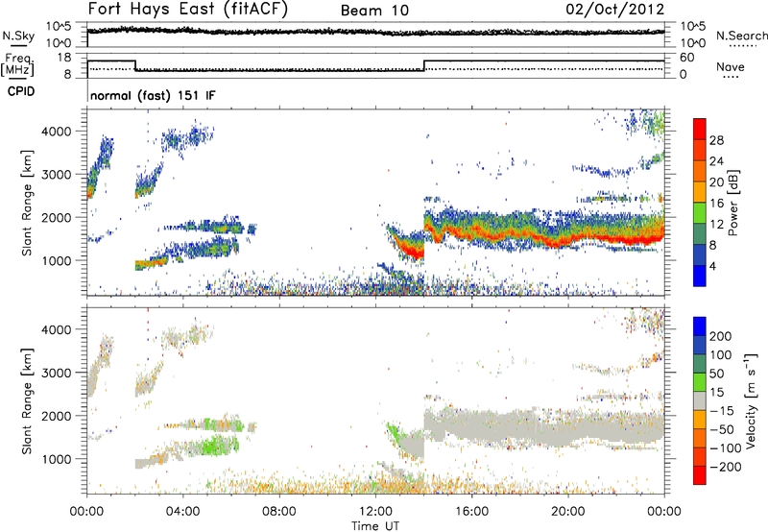Click the "-15" velocity colorbar label
The image size is (768, 532).
click(722, 411)
